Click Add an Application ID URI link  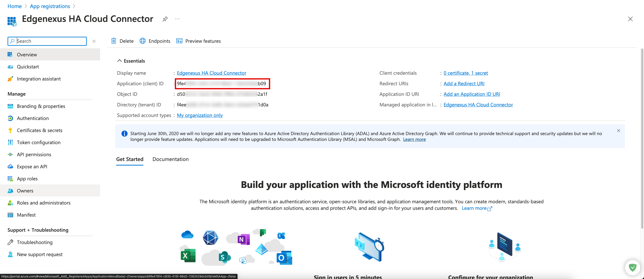coord(472,94)
